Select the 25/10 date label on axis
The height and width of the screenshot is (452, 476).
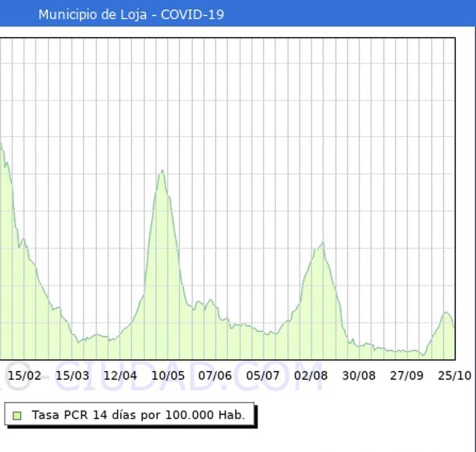455,376
